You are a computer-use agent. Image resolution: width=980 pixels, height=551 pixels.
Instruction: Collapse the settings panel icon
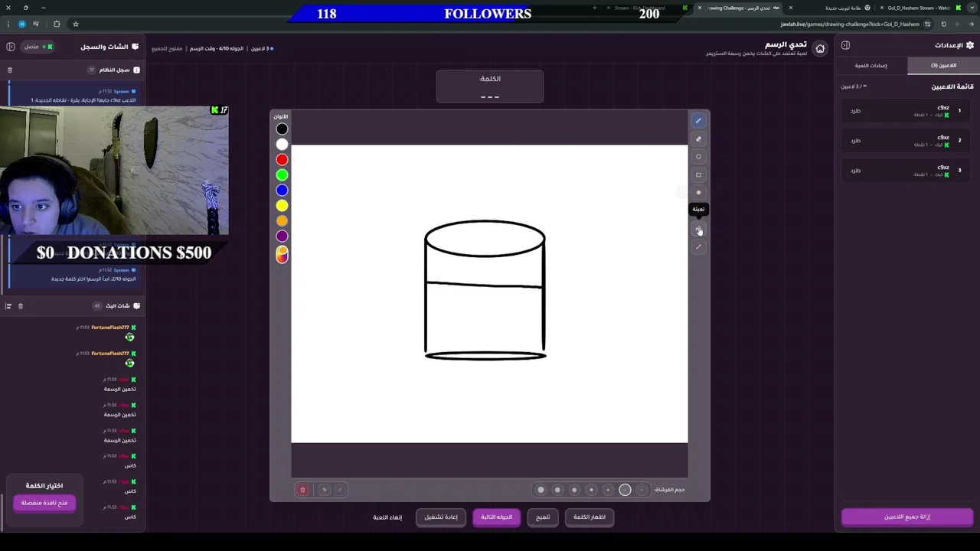pyautogui.click(x=845, y=45)
